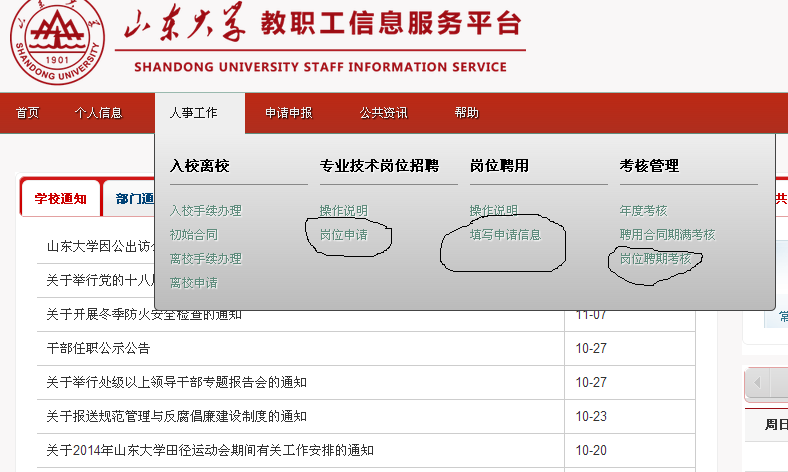Open the 聘用合同期满考核 link
788x472 pixels.
click(667, 235)
